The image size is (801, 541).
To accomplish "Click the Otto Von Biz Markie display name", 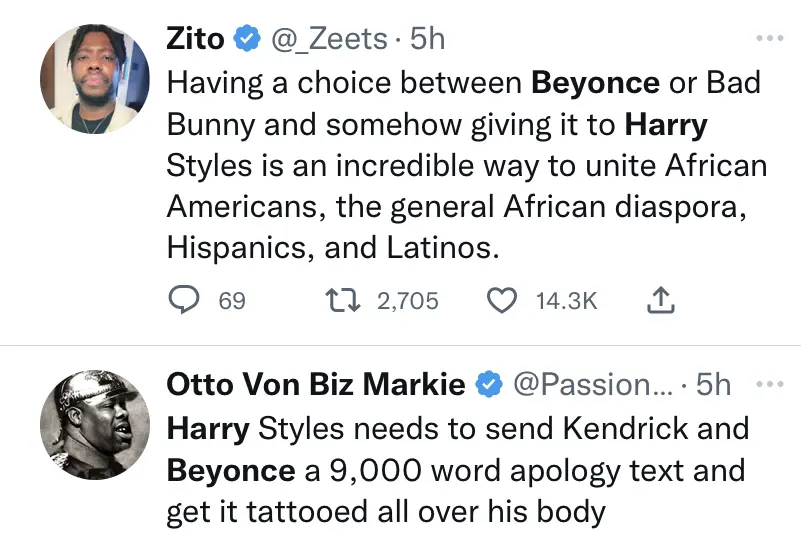I will tap(315, 384).
